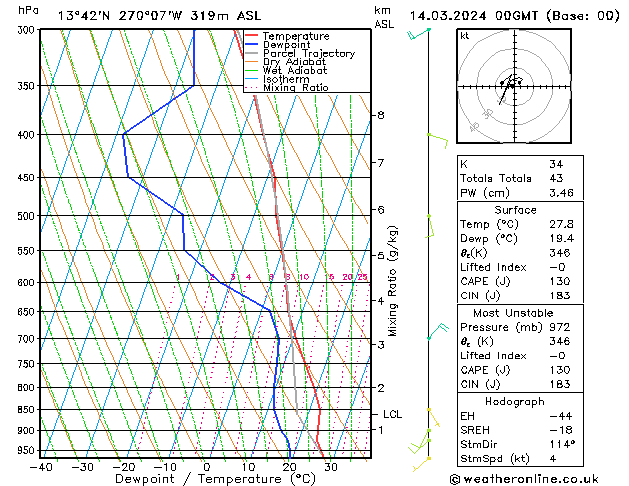Click the -40 temperature axis label
The height and width of the screenshot is (486, 629).
[41, 467]
